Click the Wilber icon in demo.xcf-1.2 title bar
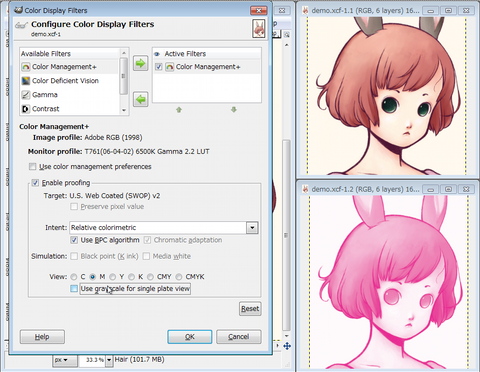The width and height of the screenshot is (480, 372). 305,189
